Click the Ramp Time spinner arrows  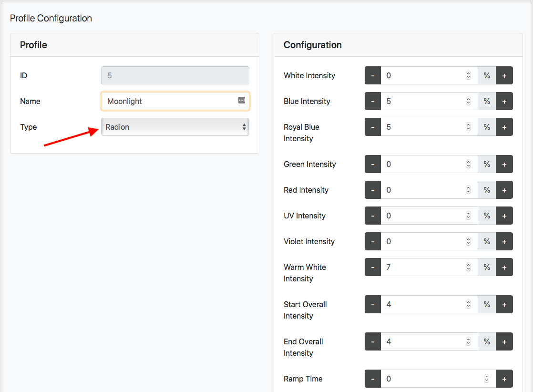(x=486, y=379)
